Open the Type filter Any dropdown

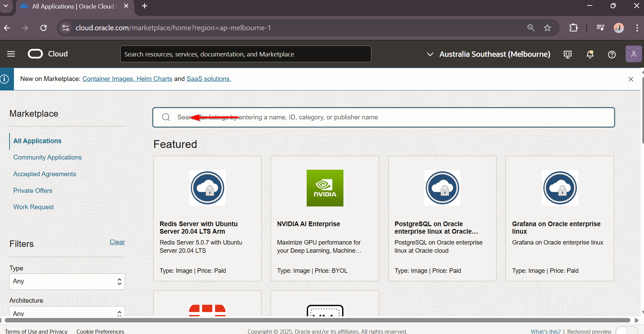pyautogui.click(x=67, y=281)
